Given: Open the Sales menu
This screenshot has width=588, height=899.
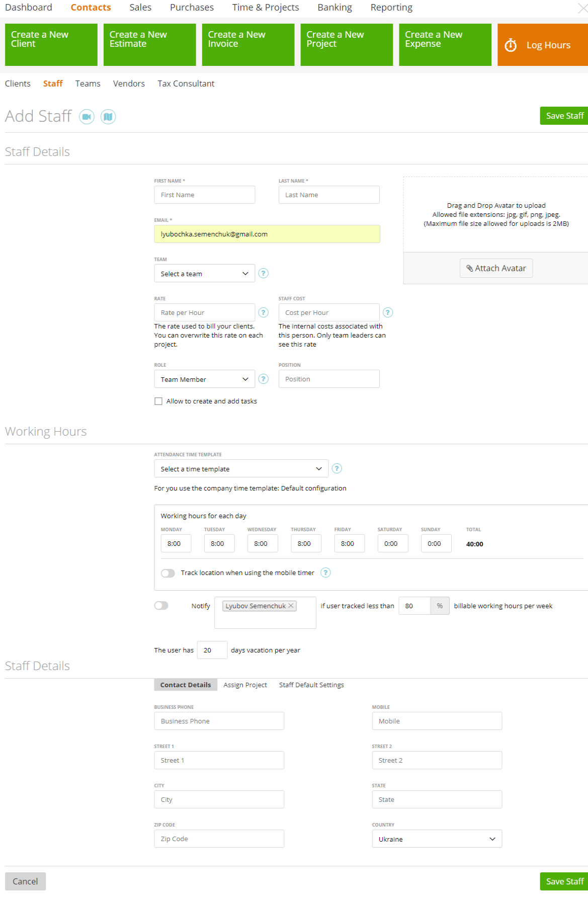Looking at the screenshot, I should coord(140,8).
